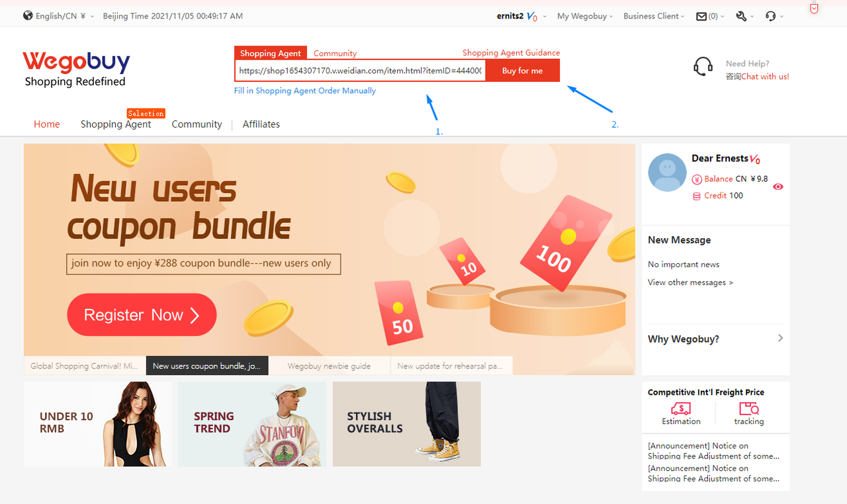
Task: Click the Buy for me button
Action: tap(522, 71)
